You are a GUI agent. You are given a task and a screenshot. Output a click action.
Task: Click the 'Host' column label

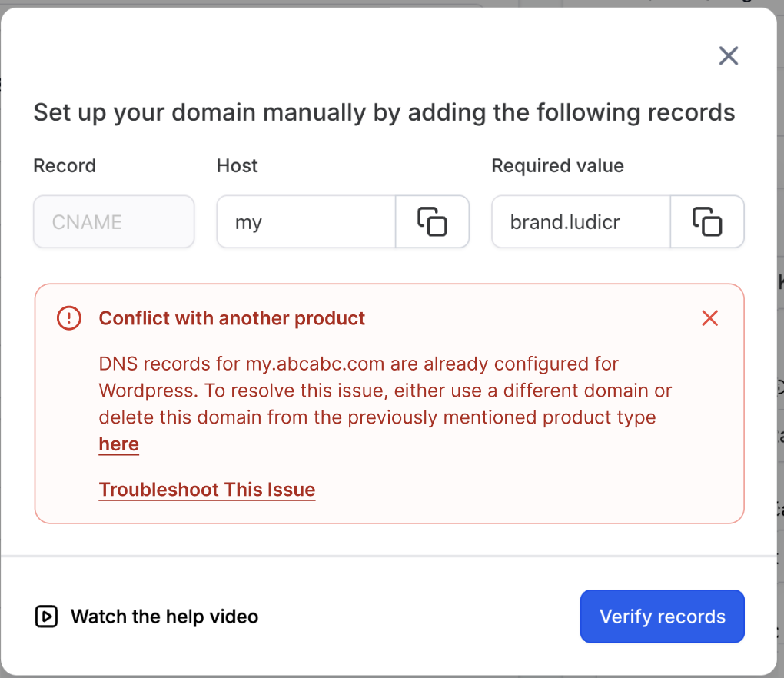tap(237, 165)
